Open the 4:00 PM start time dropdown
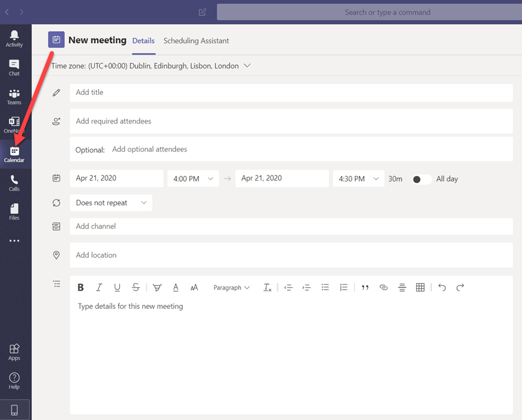 pos(193,179)
